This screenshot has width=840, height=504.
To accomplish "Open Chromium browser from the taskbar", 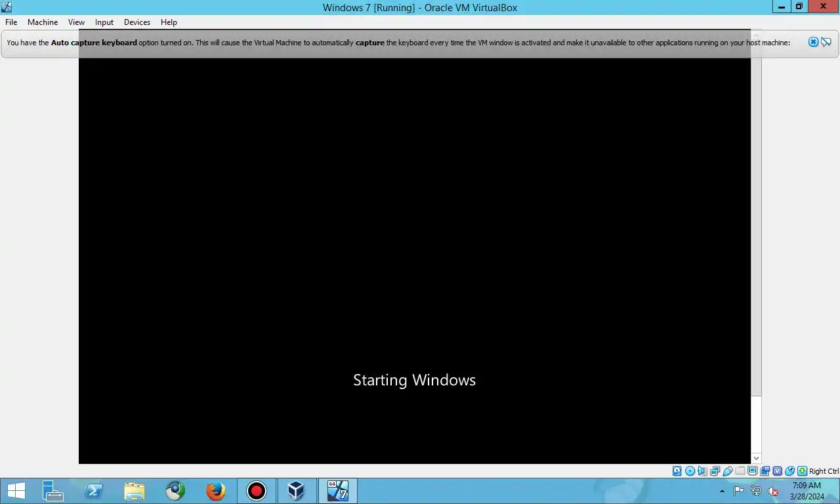I will click(x=175, y=491).
